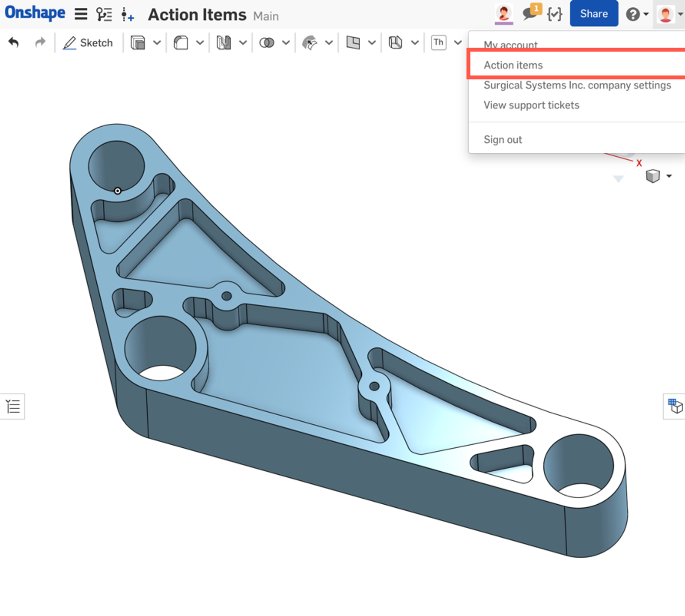Select the Extrude tool icon
The width and height of the screenshot is (685, 616).
(138, 43)
